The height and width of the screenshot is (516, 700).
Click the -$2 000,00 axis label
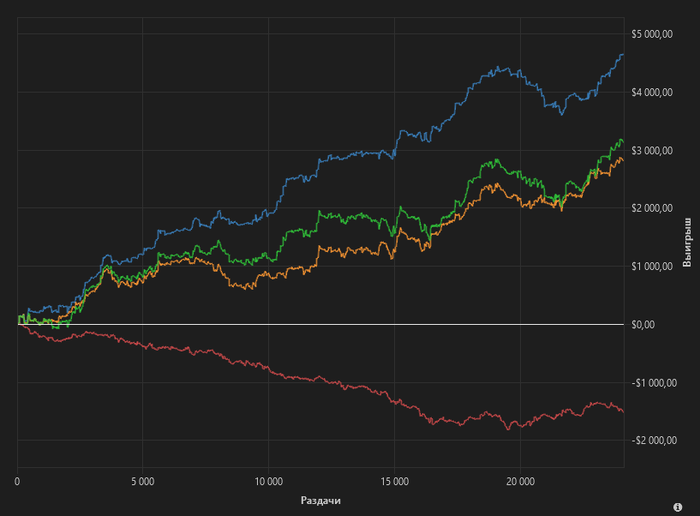pos(654,441)
